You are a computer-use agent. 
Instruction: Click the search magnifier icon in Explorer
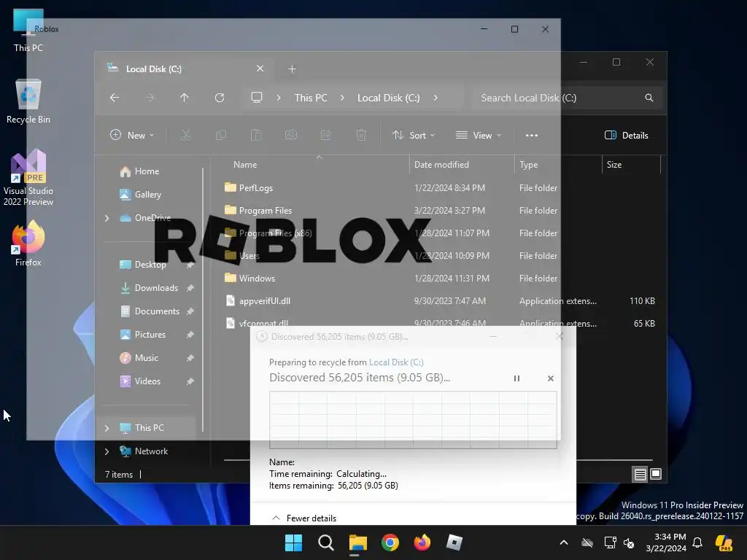click(x=649, y=98)
